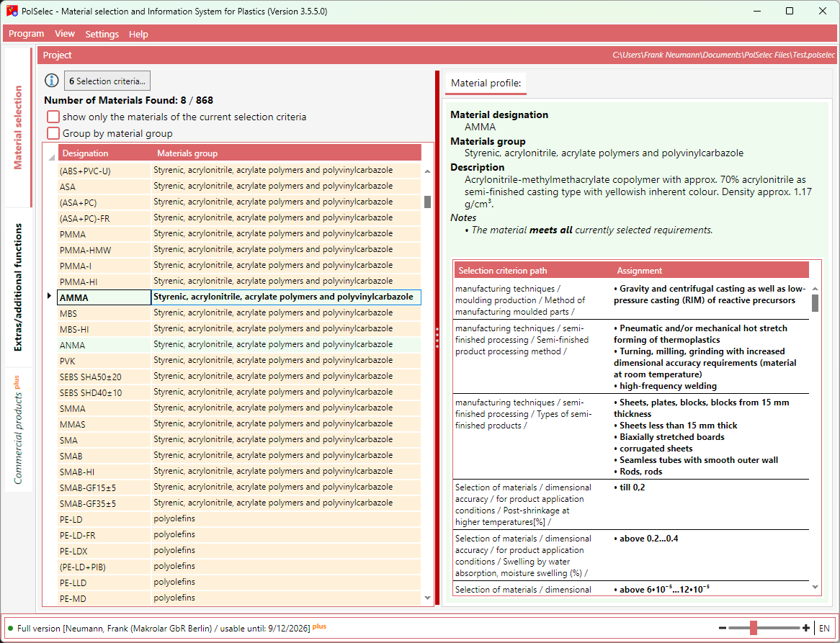The width and height of the screenshot is (840, 643).
Task: Open the View menu
Action: pos(64,34)
